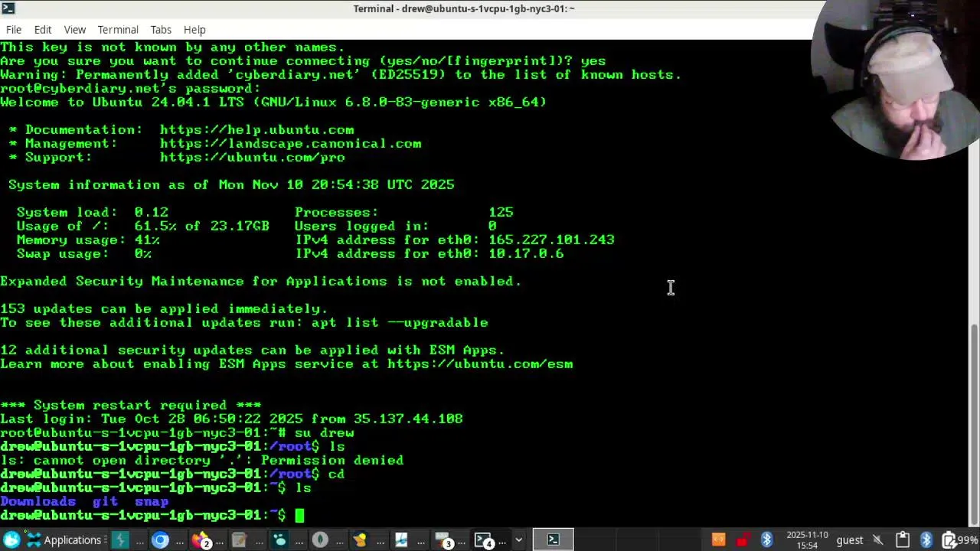Toggle the muted volume icon
This screenshot has height=551, width=980.
click(877, 540)
